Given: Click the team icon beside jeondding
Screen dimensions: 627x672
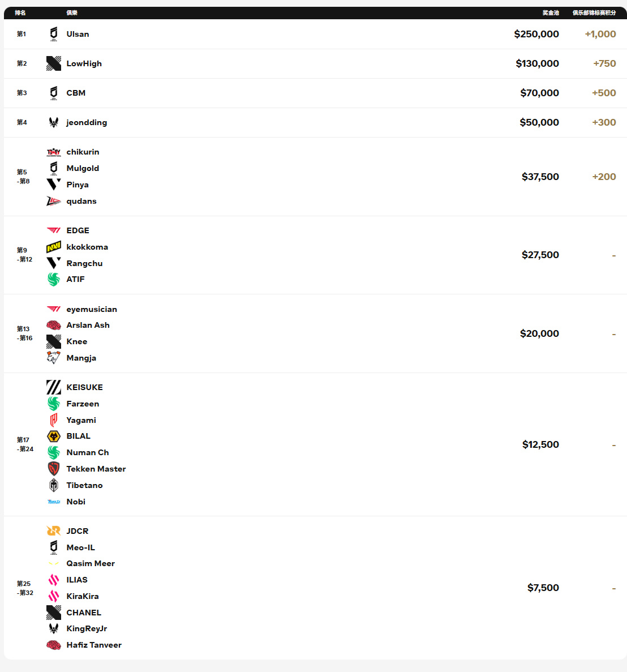Looking at the screenshot, I should click(54, 122).
